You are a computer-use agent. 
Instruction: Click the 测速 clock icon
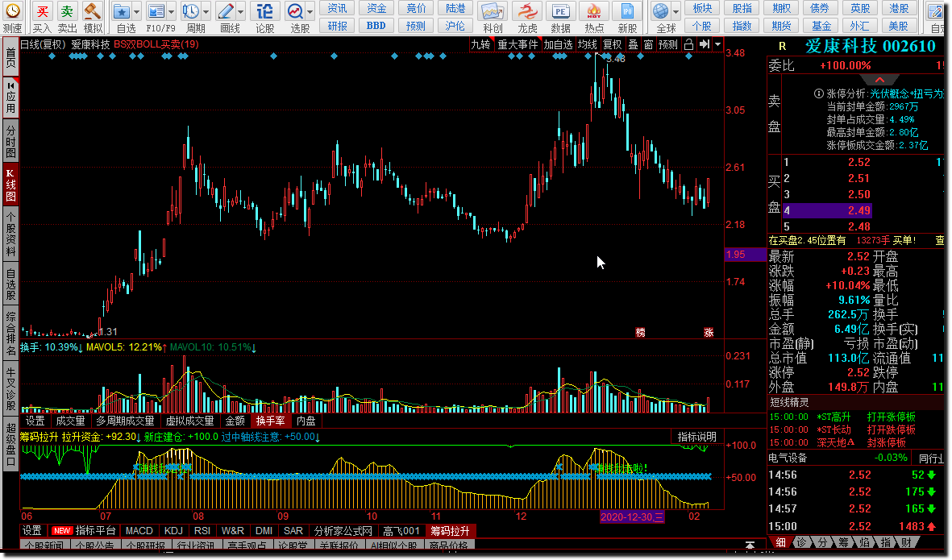click(x=12, y=11)
